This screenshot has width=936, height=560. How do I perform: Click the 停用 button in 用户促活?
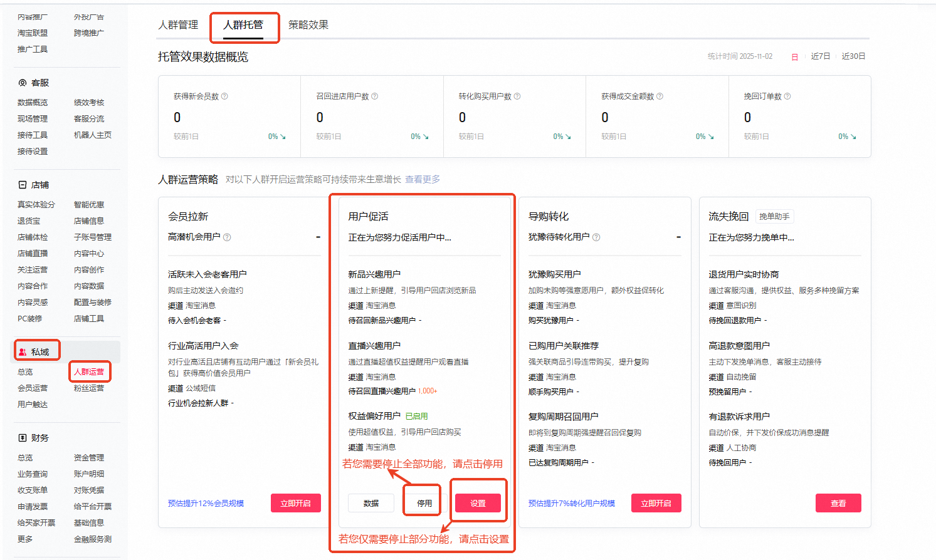[x=424, y=503]
